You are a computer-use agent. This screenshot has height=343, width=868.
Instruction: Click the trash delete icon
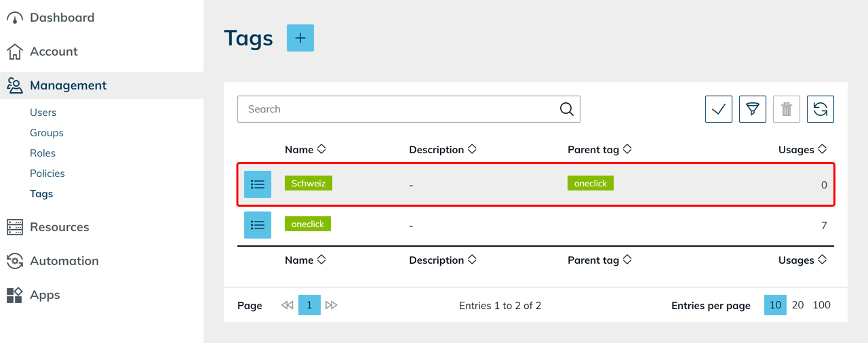point(786,109)
